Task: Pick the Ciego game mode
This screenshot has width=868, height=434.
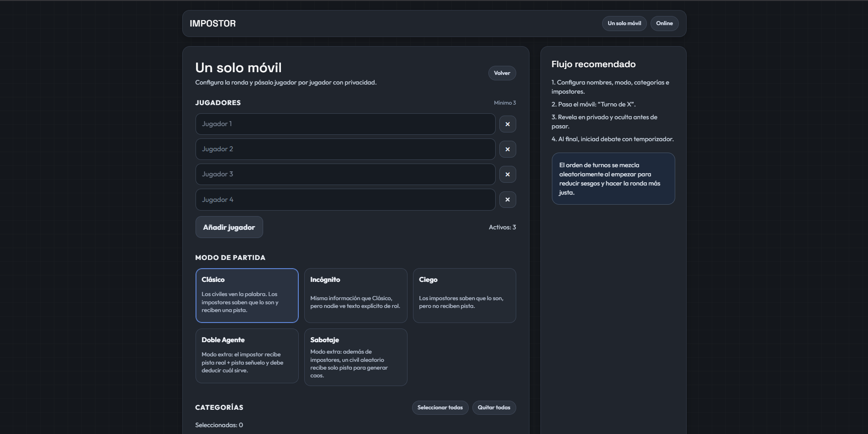Action: click(464, 295)
